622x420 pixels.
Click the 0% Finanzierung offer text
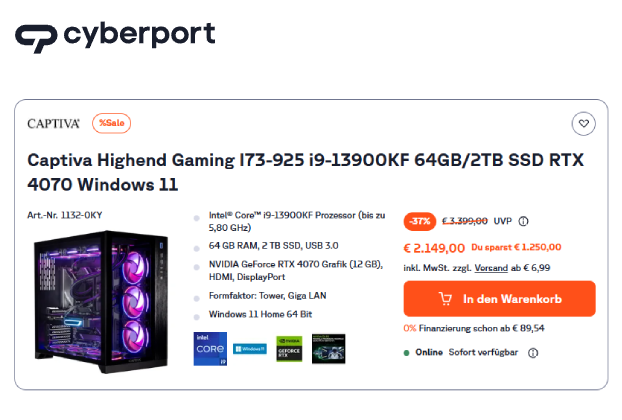pyautogui.click(x=474, y=328)
